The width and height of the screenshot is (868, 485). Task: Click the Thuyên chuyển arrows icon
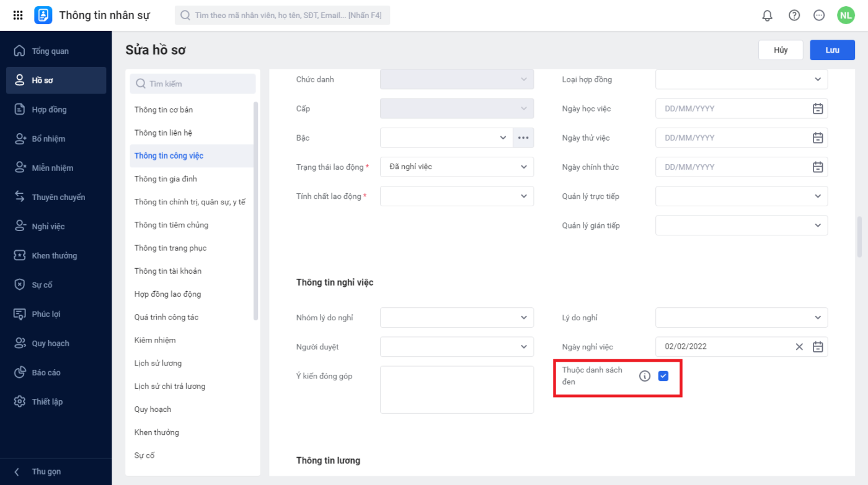(20, 197)
